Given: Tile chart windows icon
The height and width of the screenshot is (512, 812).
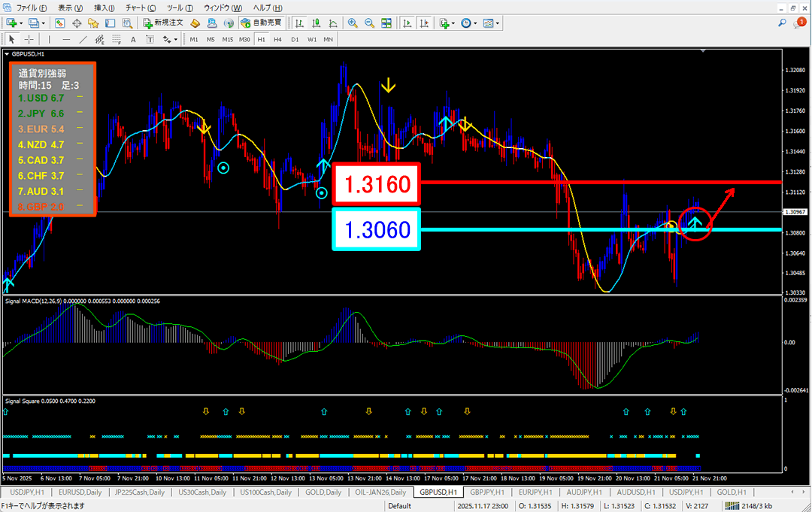Looking at the screenshot, I should coord(386,23).
